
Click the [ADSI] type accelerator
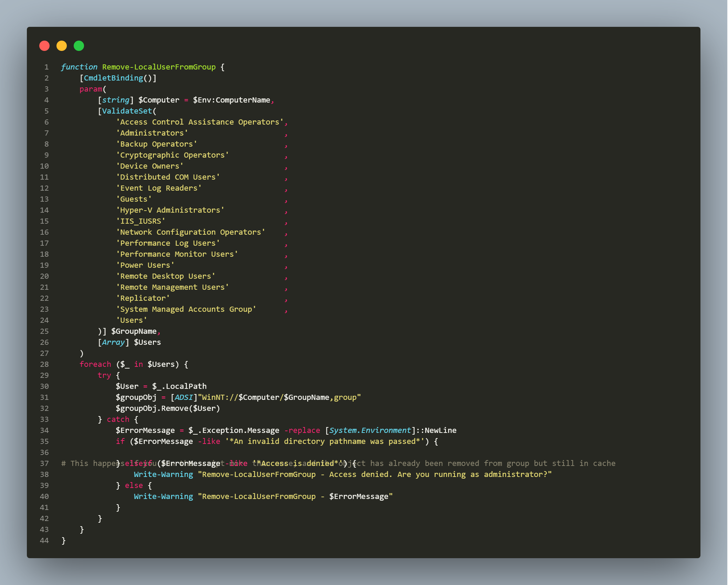tap(184, 397)
